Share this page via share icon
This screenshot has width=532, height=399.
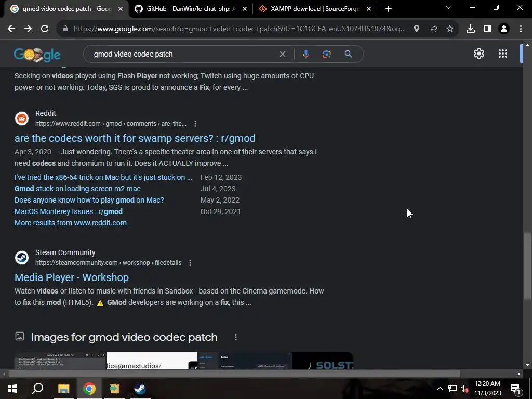click(433, 29)
